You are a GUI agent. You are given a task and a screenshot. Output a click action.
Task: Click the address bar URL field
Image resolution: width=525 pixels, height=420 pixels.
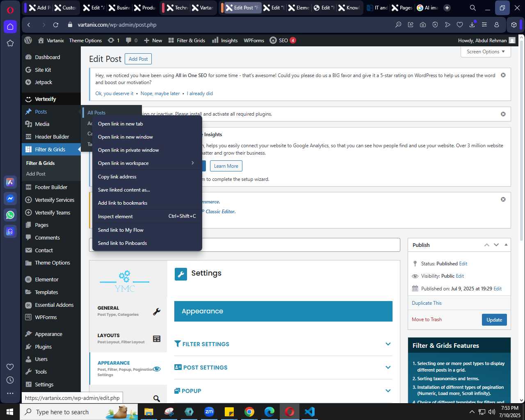pos(230,25)
